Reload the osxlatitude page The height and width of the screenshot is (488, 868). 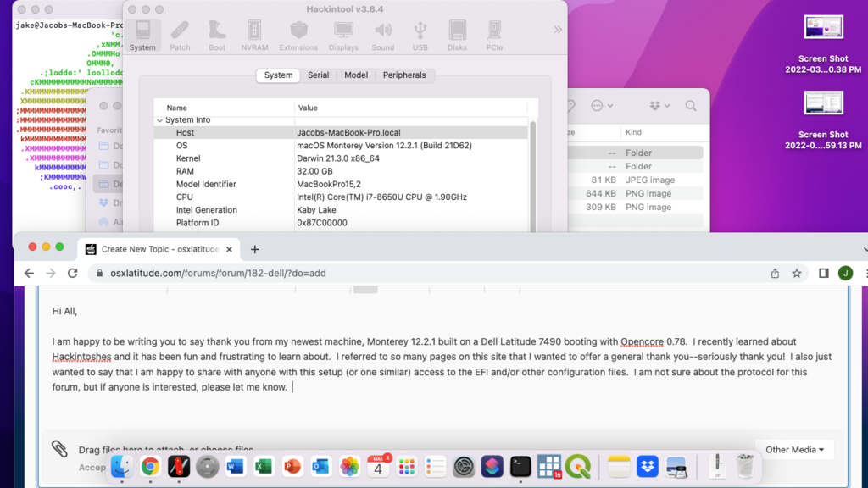click(x=73, y=274)
